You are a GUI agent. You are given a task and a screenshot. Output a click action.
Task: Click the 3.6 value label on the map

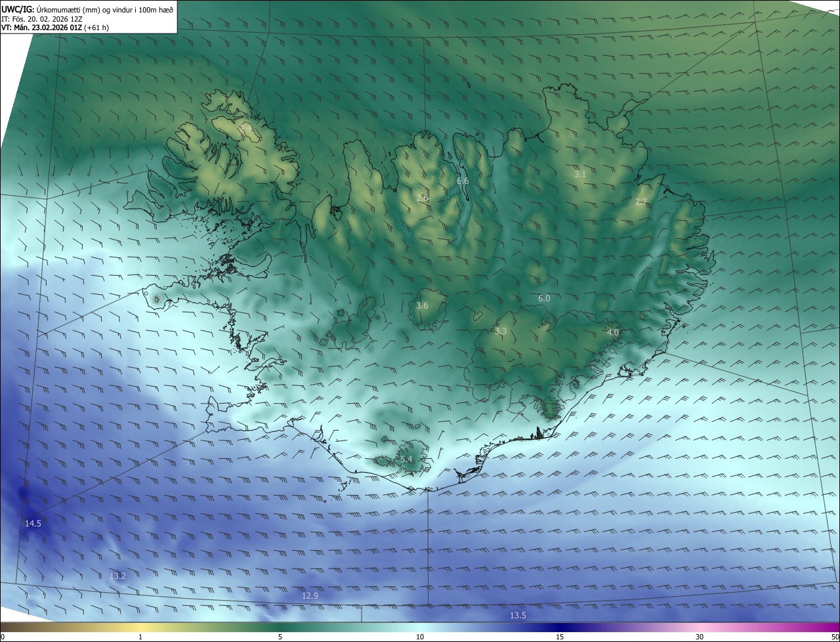click(422, 305)
